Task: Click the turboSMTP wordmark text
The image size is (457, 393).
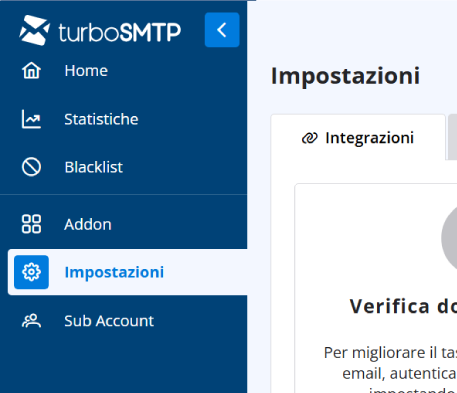Action: (120, 32)
